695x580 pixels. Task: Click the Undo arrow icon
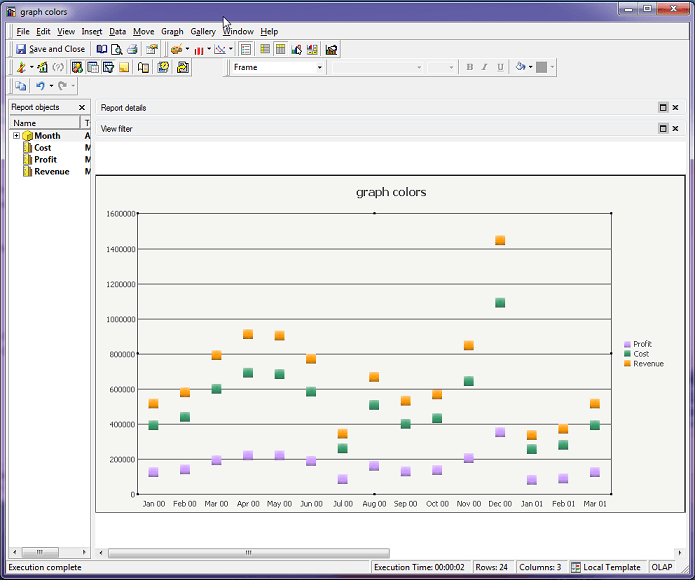click(40, 87)
